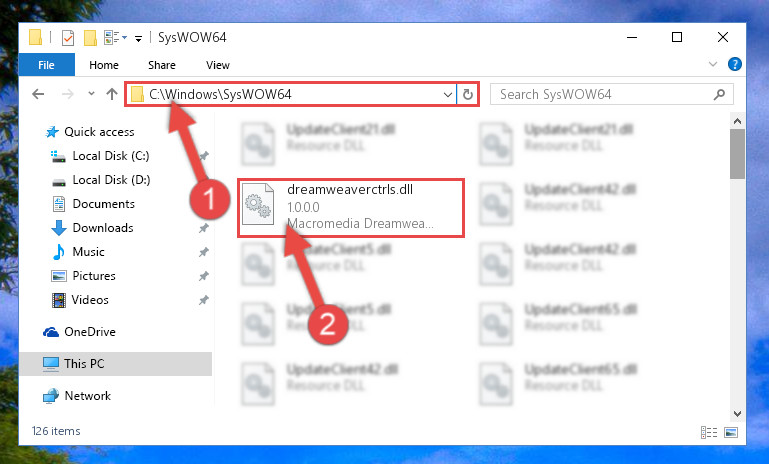The width and height of the screenshot is (769, 464).
Task: Expand the address bar history dropdown
Action: 447,94
